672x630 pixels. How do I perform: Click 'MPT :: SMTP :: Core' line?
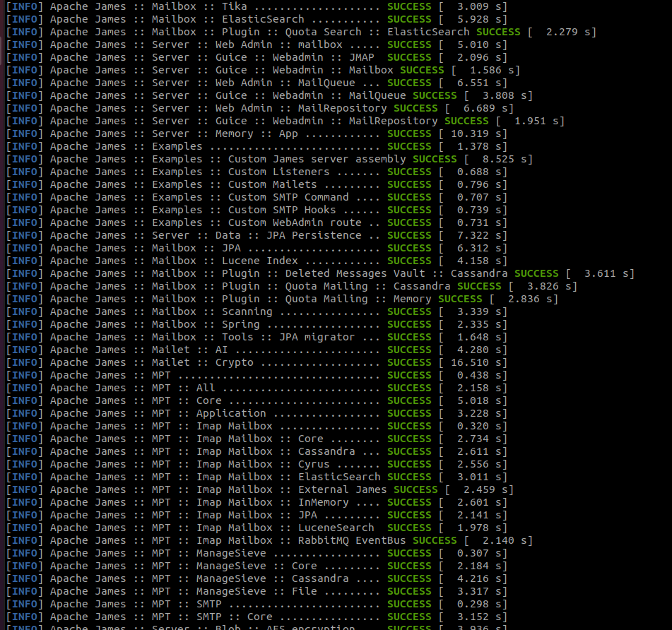257,617
